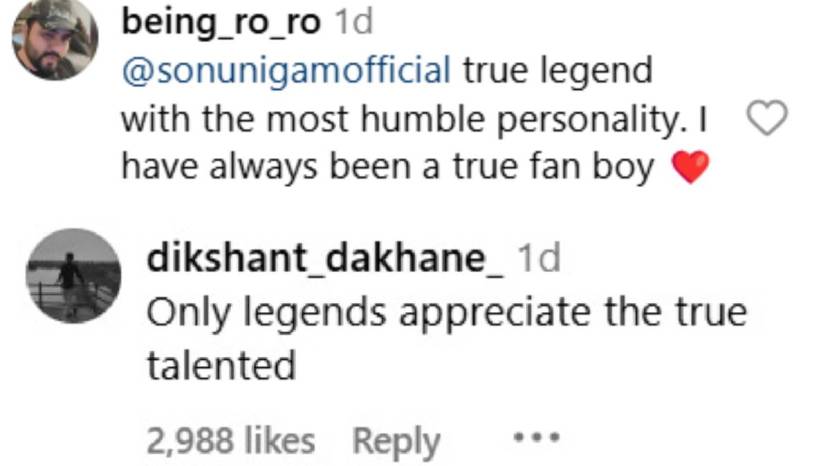Click the 1d timestamp beside being_ro_ro
Image resolution: width=830 pixels, height=466 pixels.
[354, 22]
